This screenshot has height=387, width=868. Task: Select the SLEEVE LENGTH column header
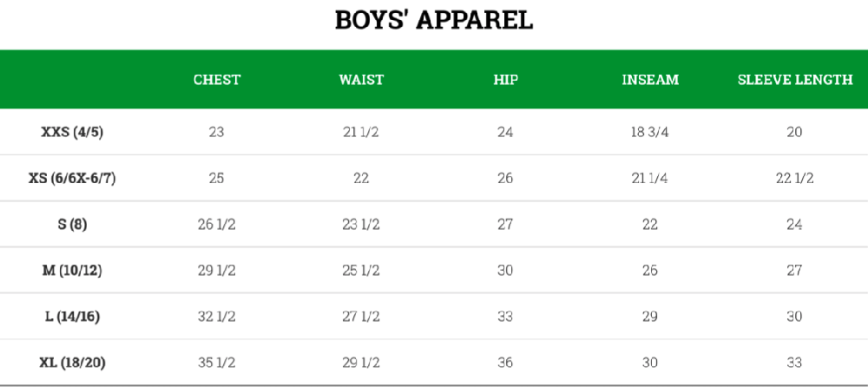795,80
